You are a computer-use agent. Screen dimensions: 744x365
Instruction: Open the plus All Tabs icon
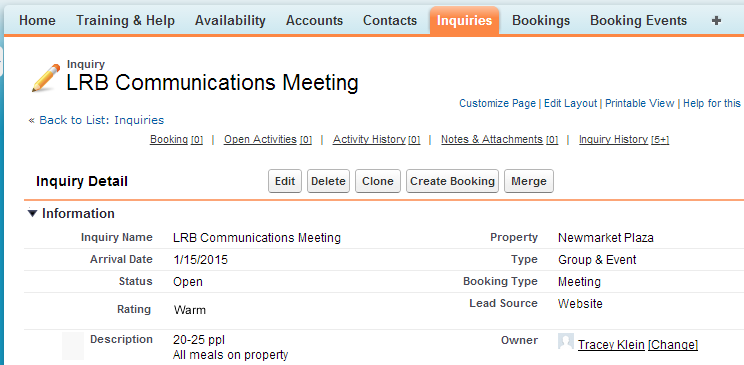[x=716, y=20]
